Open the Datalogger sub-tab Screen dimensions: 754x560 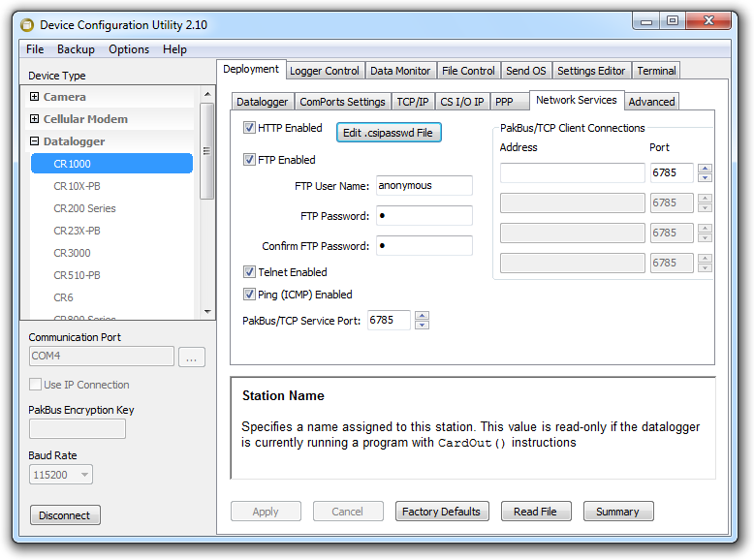(x=262, y=102)
